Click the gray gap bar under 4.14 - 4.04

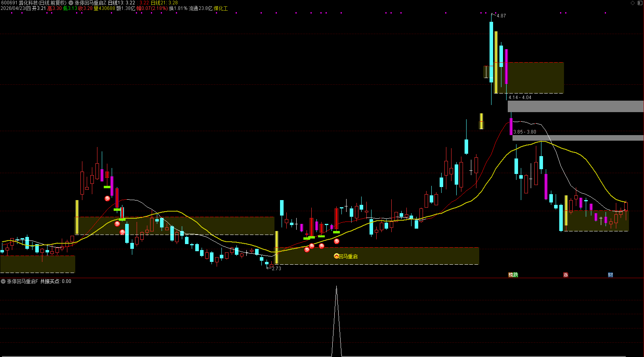[575, 106]
